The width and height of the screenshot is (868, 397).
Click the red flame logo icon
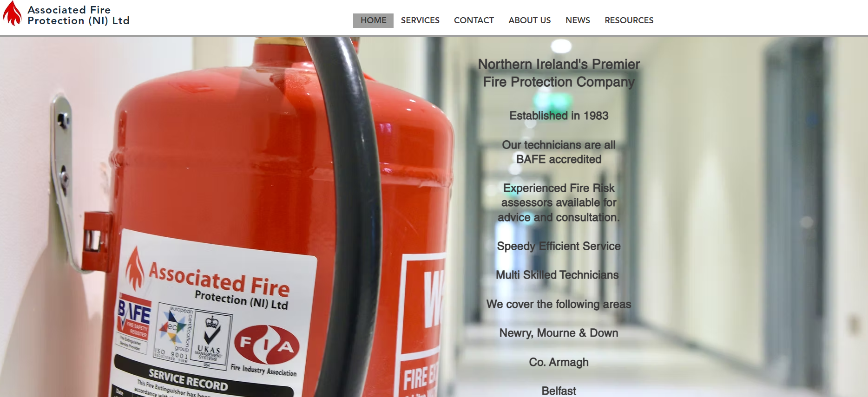[13, 13]
